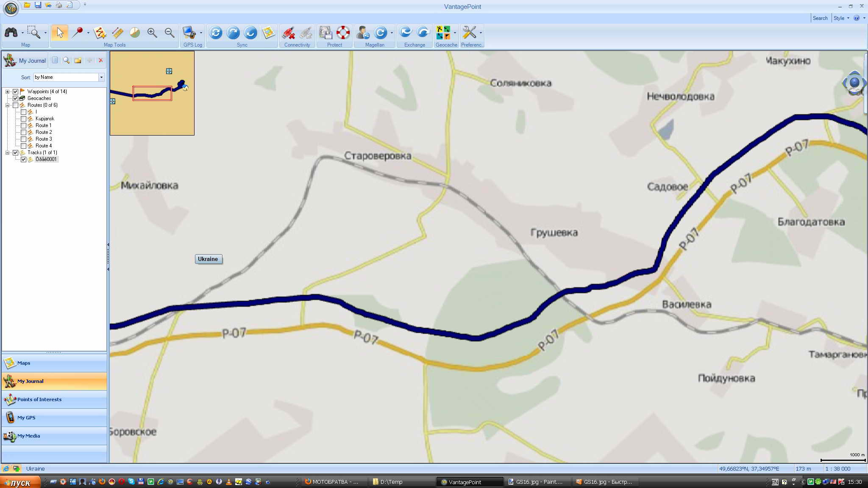This screenshot has height=488, width=868.
Task: Click the Search button
Action: pos(820,18)
